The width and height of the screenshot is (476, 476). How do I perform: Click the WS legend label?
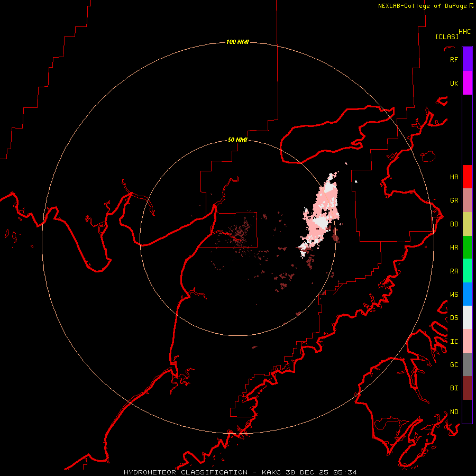[454, 294]
